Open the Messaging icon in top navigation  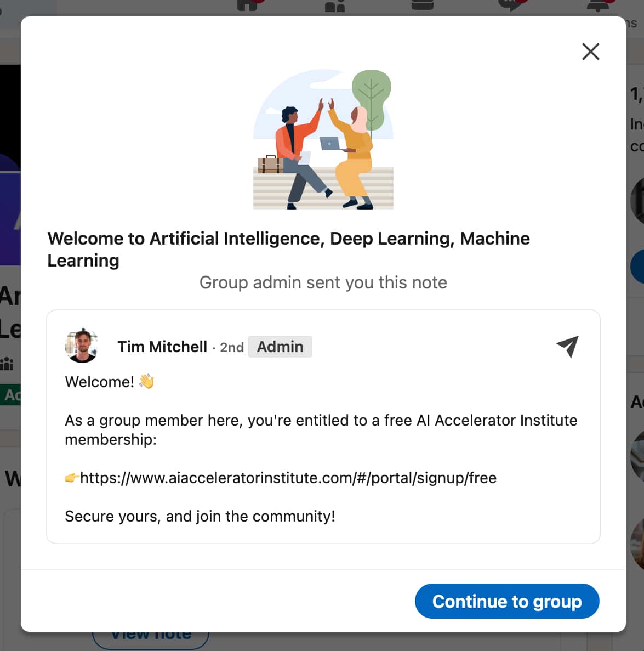tap(510, 5)
